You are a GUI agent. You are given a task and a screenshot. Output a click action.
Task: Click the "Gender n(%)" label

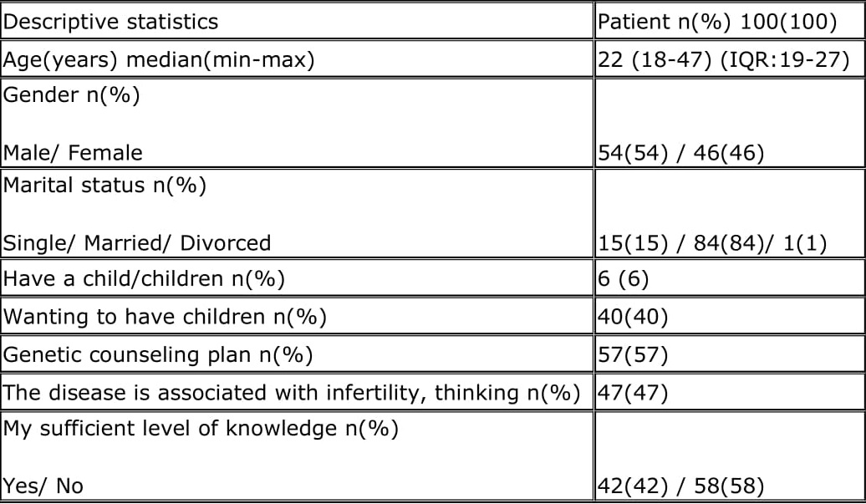click(x=72, y=95)
